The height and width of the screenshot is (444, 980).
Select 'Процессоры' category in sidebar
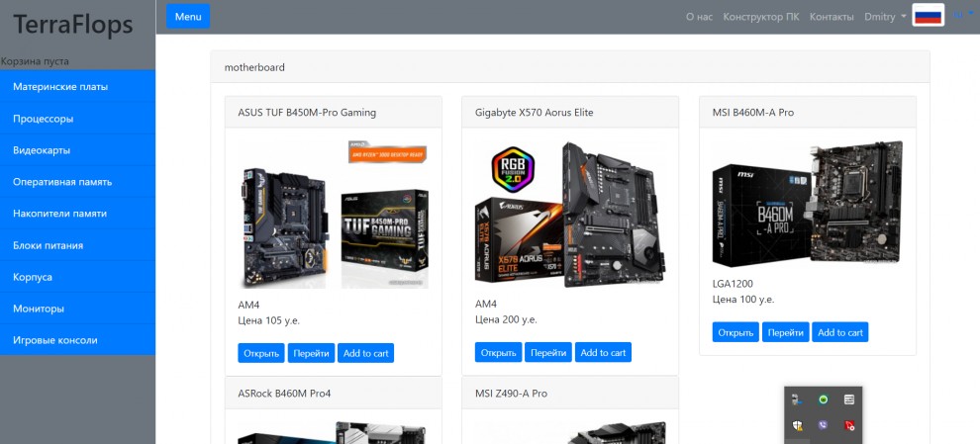point(77,118)
